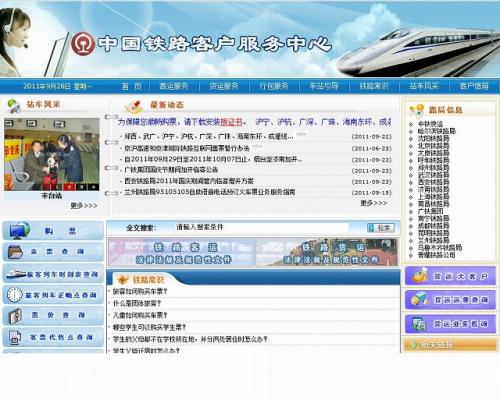Go to 首页 in navigation bar

coord(132,86)
